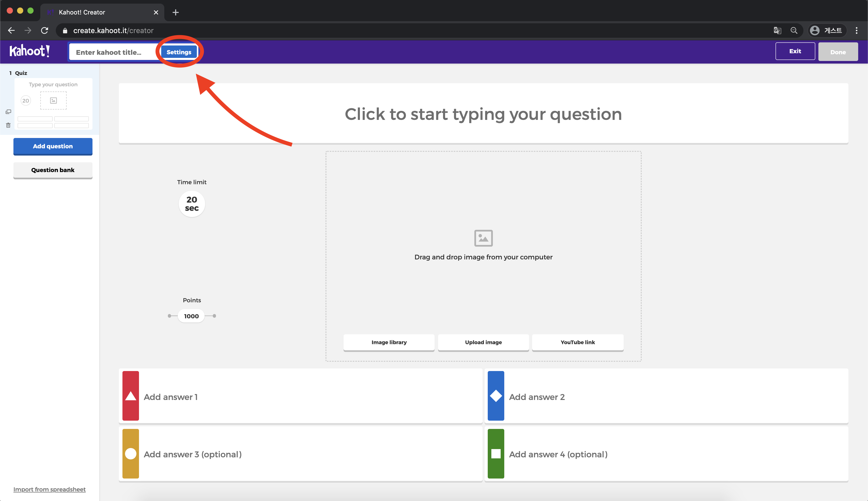Open the 20 sec time limit selector

click(192, 204)
